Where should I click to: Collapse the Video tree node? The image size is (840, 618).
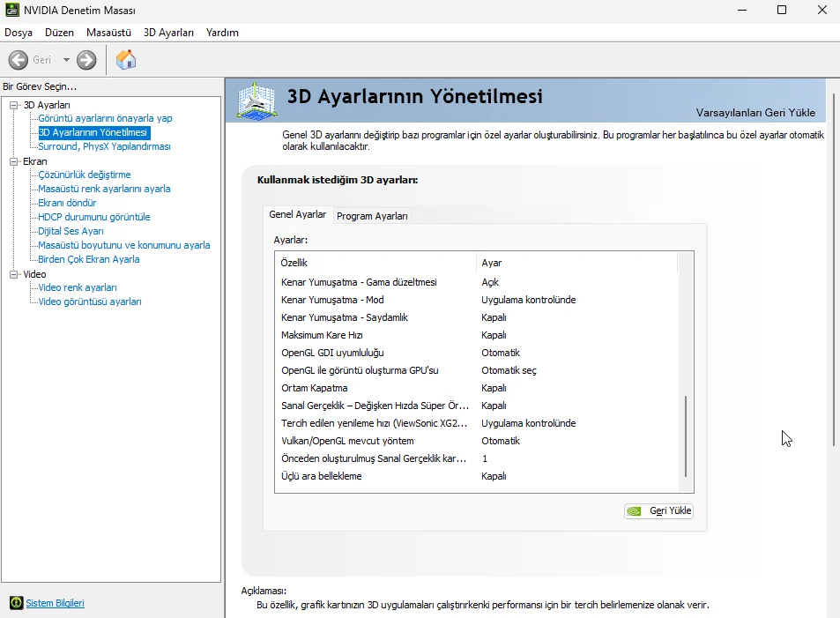[x=14, y=274]
